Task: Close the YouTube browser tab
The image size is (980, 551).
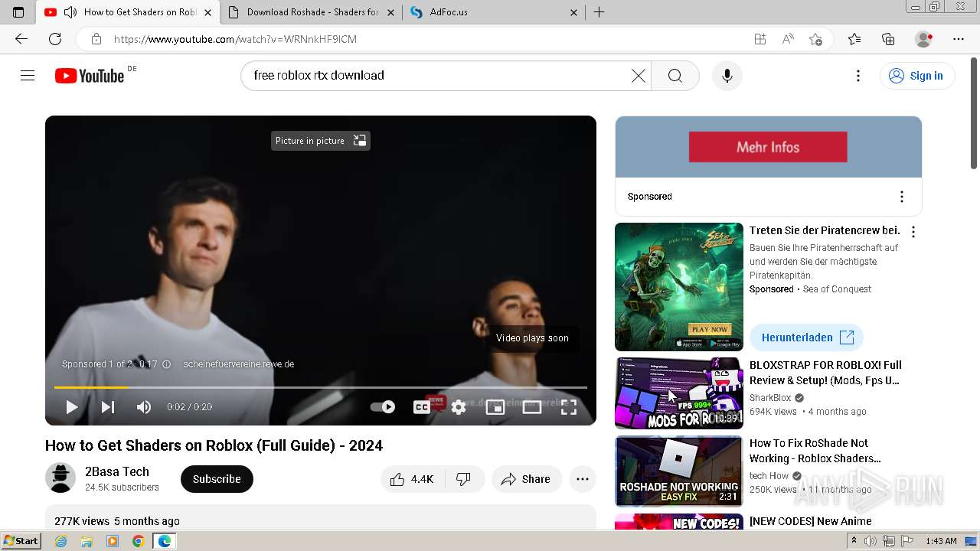Action: (207, 12)
